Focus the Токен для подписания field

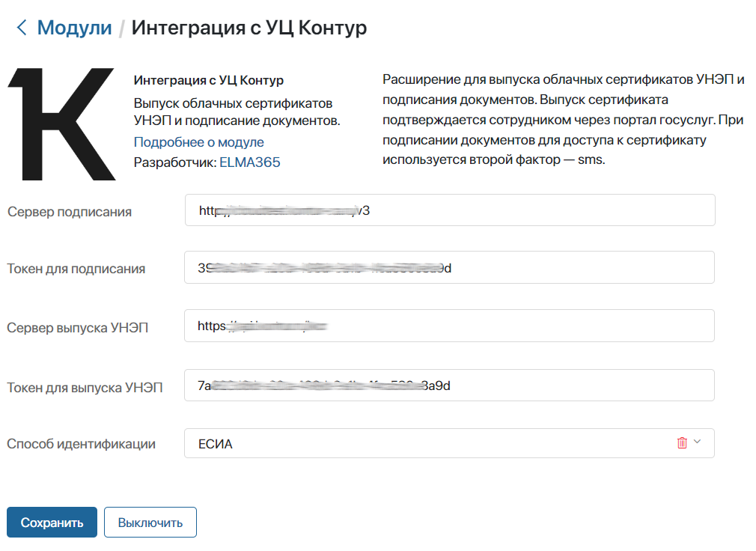[449, 267]
